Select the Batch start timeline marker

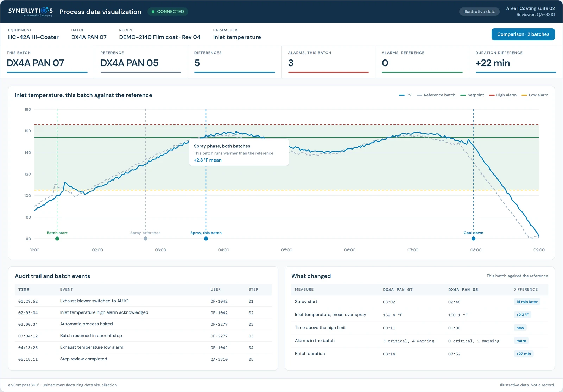click(57, 239)
